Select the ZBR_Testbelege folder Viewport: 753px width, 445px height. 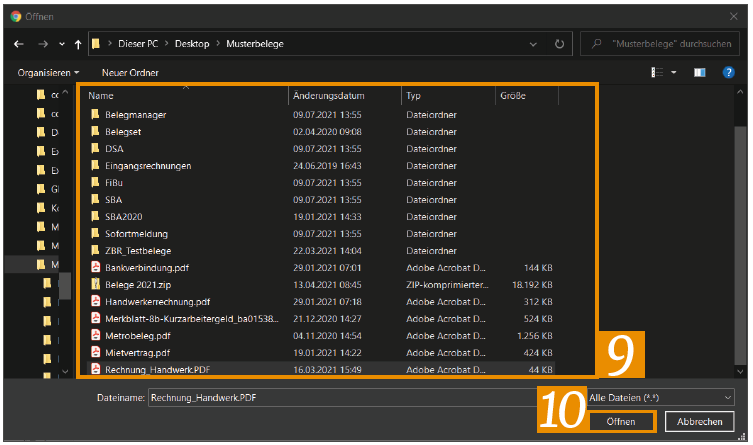[x=138, y=251]
